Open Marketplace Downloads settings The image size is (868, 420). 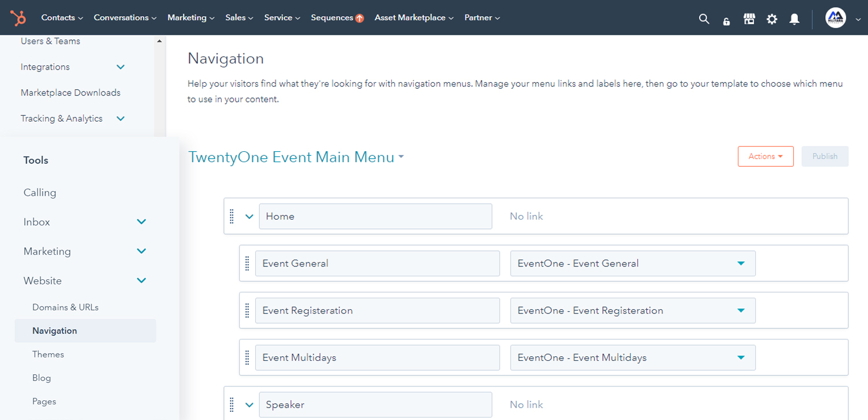tap(71, 93)
